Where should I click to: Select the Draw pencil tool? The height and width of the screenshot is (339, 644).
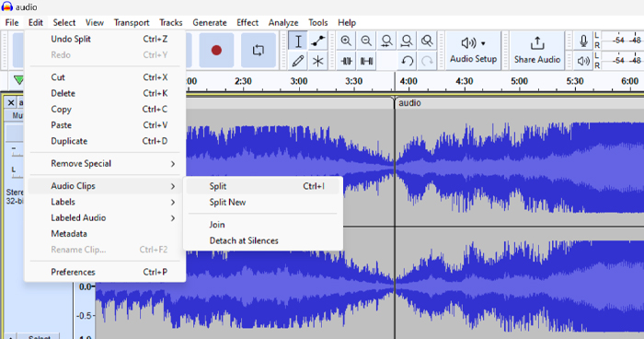coord(298,61)
